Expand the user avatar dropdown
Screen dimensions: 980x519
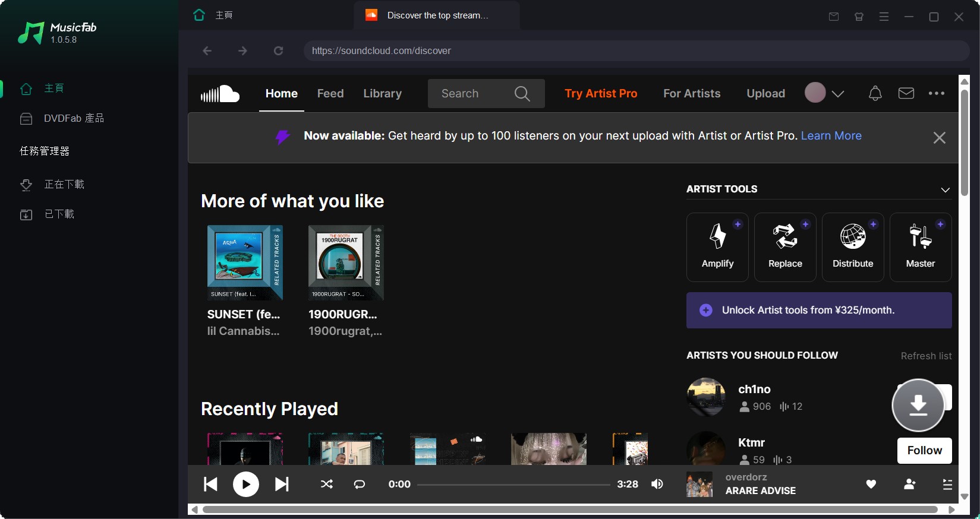click(824, 93)
